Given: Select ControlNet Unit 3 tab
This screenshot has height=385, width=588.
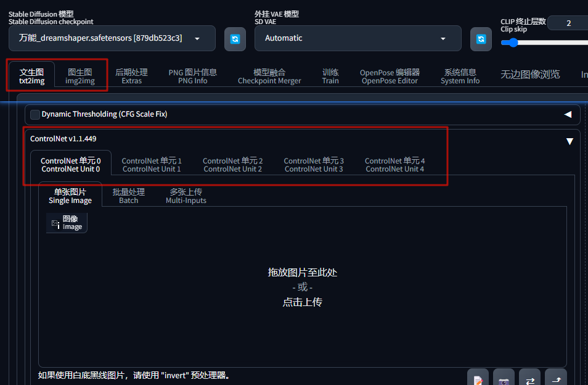Looking at the screenshot, I should 314,165.
